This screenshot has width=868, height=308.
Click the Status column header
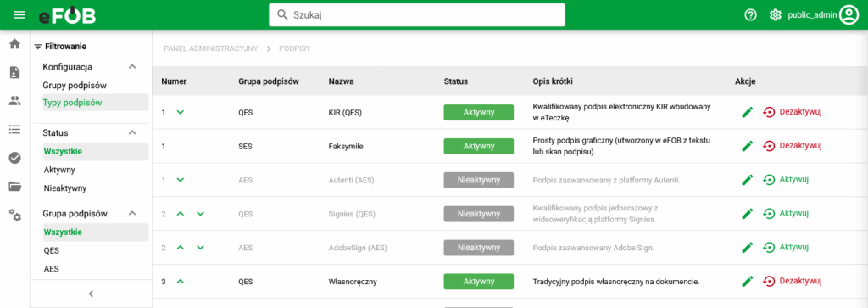click(x=456, y=81)
